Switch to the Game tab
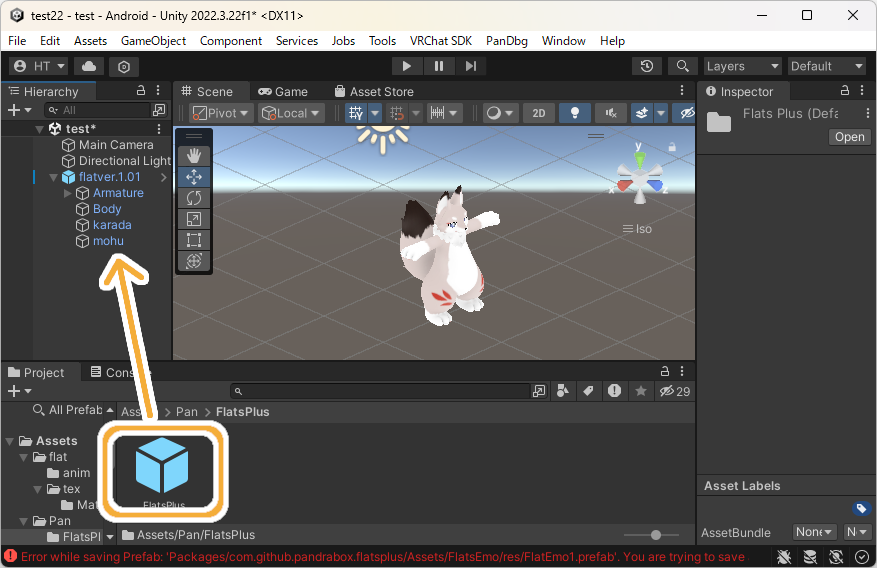This screenshot has height=568, width=877. click(283, 92)
